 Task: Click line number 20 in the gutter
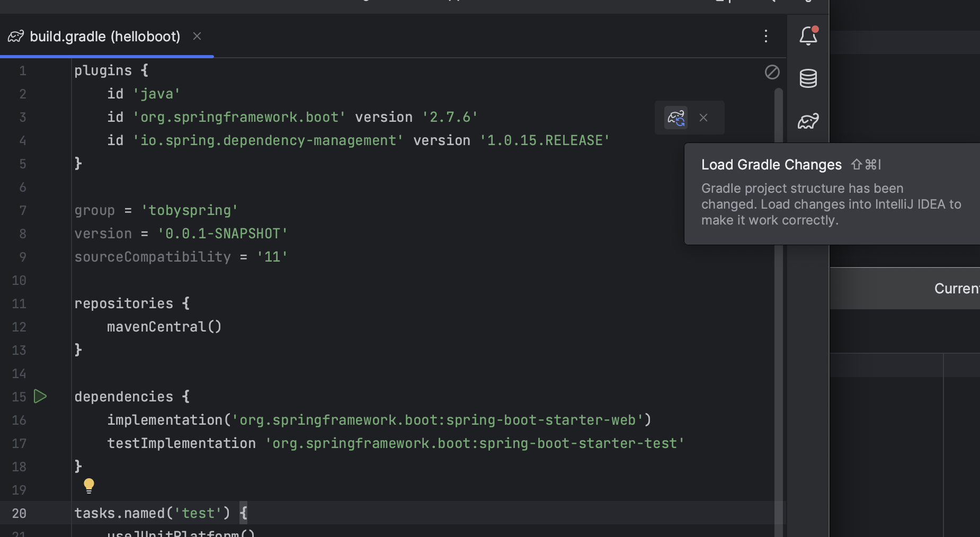[x=19, y=513]
